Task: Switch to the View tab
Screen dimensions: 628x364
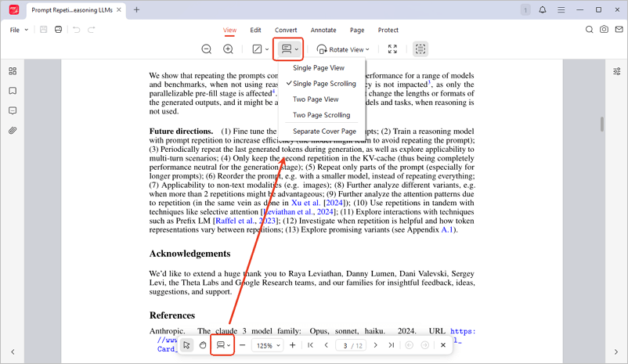Action: click(230, 30)
